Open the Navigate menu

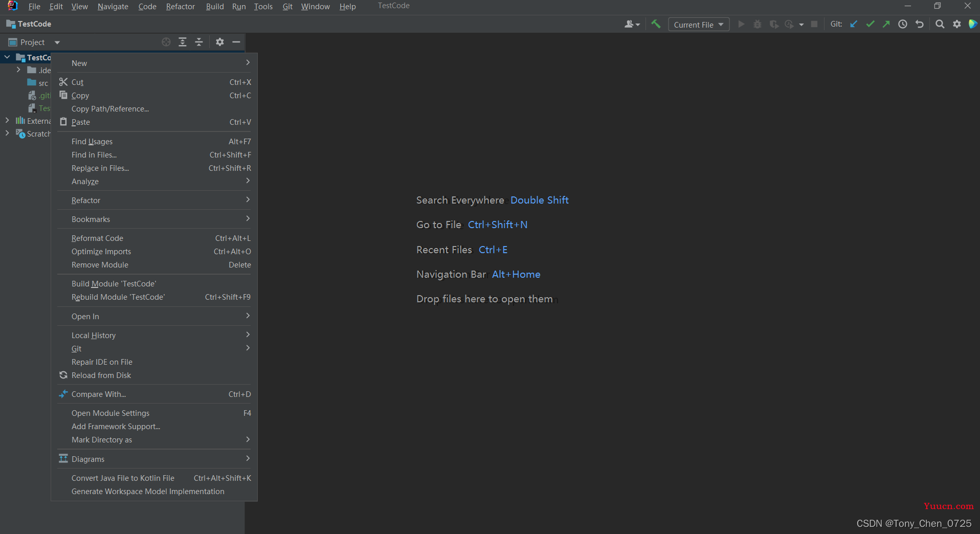113,6
